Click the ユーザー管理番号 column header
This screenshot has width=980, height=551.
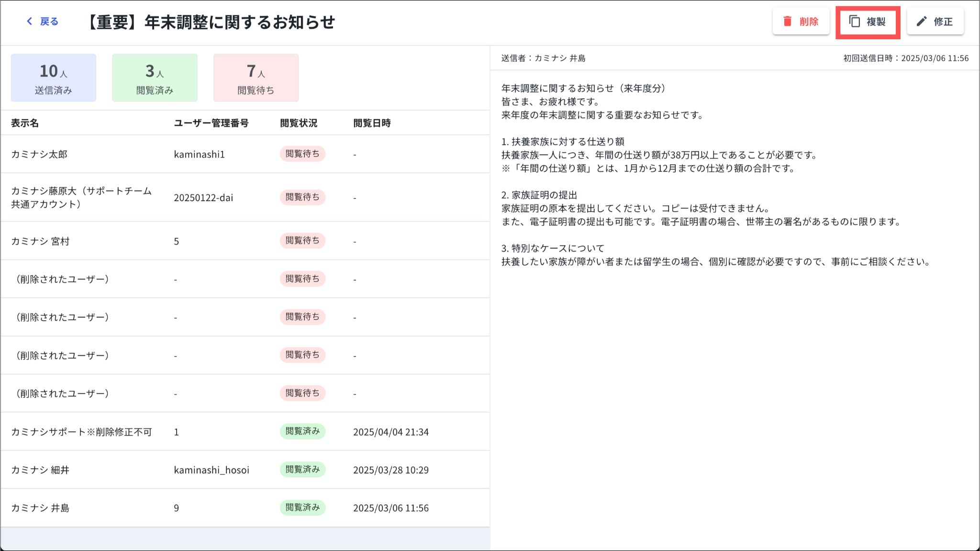[211, 123]
